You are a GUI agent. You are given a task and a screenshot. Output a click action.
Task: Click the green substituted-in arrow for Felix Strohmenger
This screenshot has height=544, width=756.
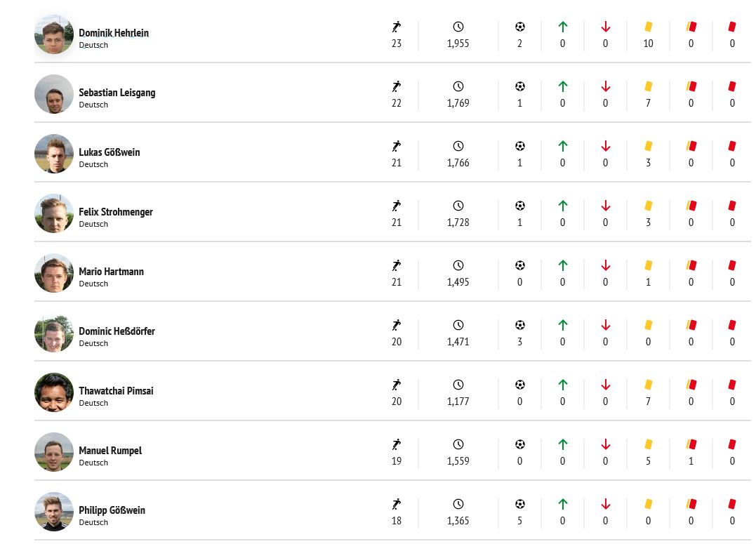(563, 206)
